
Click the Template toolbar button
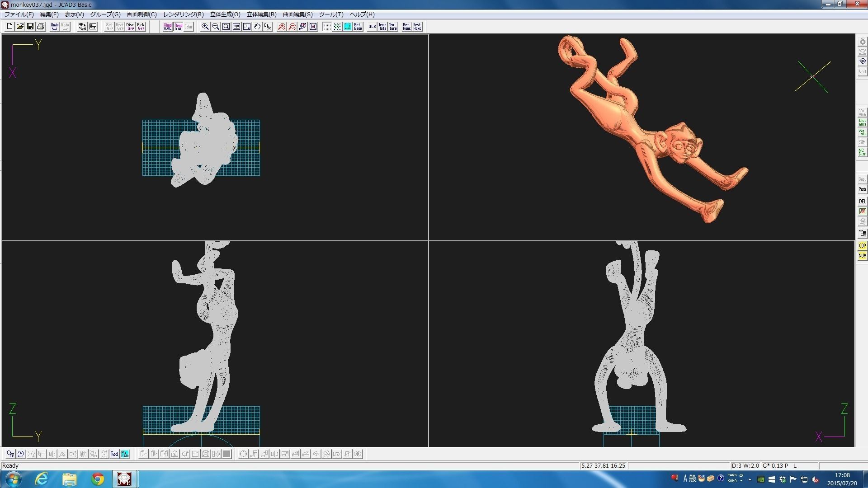382,27
